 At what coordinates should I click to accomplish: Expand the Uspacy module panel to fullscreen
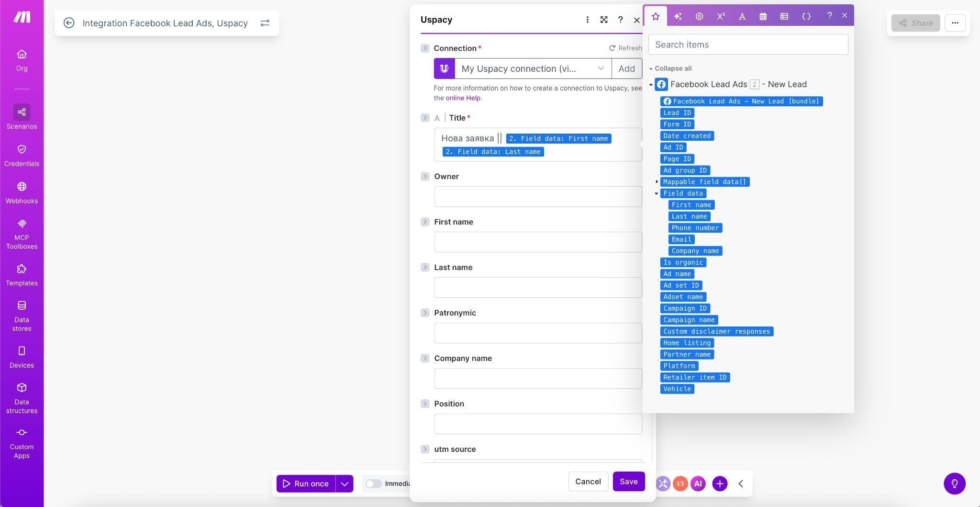click(604, 20)
